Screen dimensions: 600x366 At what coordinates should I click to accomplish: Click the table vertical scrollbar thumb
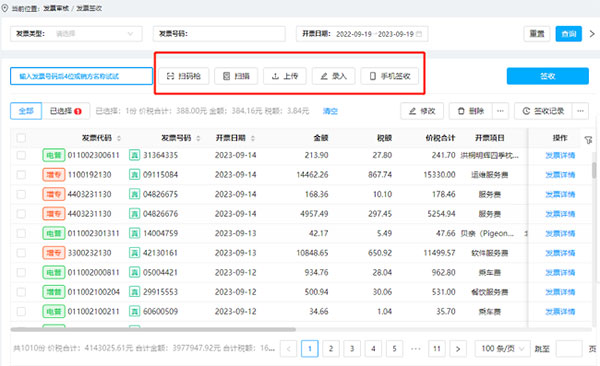coord(594,170)
